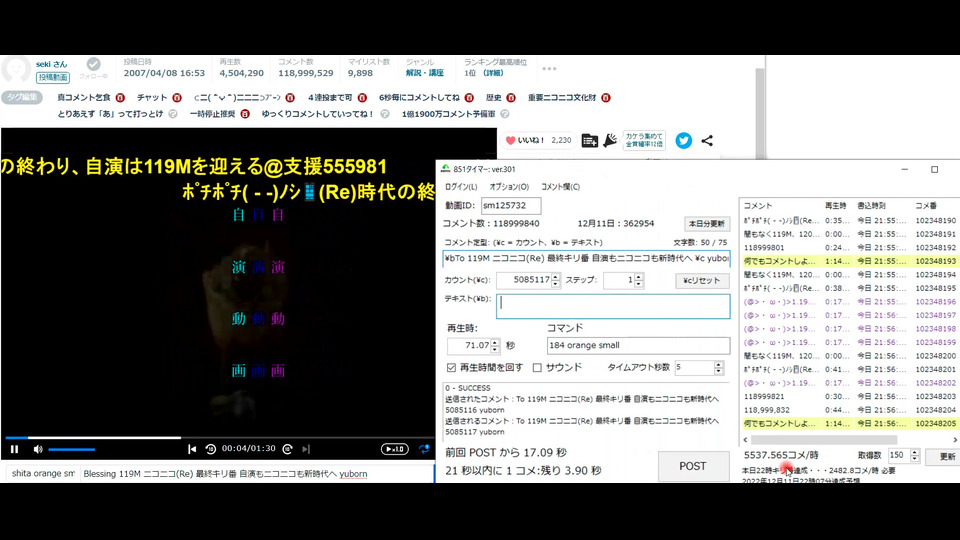The image size is (960, 540).
Task: Pause the video with the pause button
Action: [x=14, y=449]
